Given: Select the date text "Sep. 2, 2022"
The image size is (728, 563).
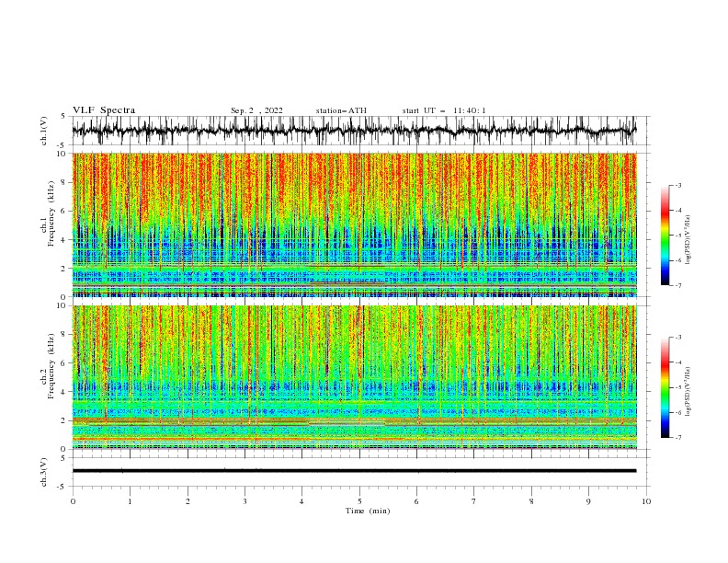Looking at the screenshot, I should point(256,110).
